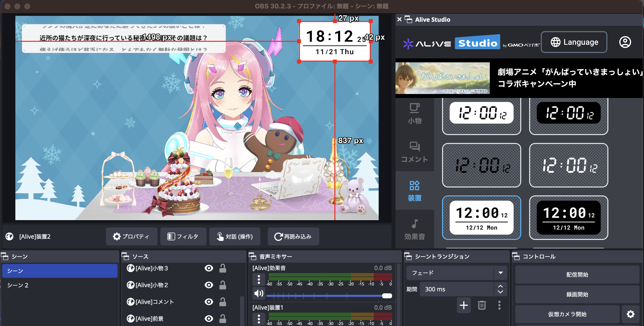Toggle visibility of [Alive]小物3
The image size is (644, 326).
click(209, 268)
